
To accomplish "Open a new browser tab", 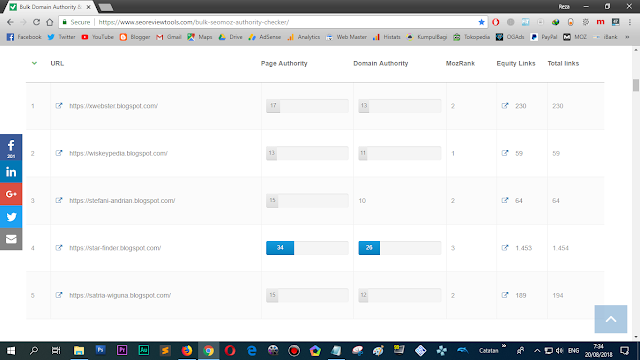I will click(106, 7).
